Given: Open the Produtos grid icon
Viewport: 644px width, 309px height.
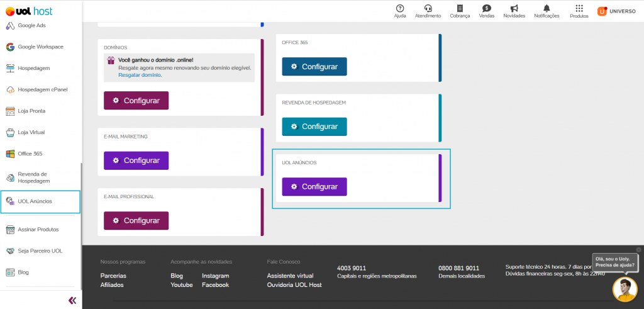Looking at the screenshot, I should 579,11.
